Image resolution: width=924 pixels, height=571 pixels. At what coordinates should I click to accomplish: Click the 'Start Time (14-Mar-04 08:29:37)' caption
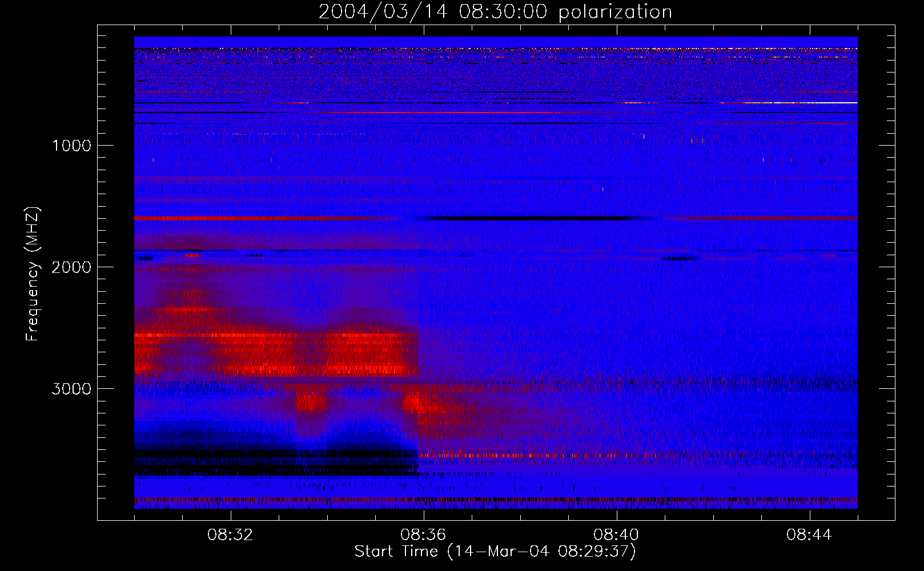coord(495,552)
